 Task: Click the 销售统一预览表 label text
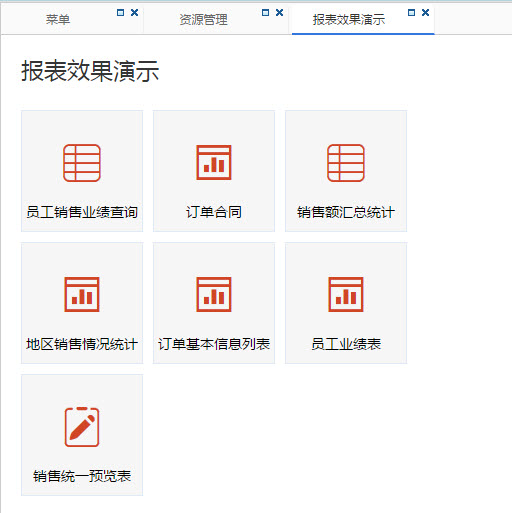82,476
